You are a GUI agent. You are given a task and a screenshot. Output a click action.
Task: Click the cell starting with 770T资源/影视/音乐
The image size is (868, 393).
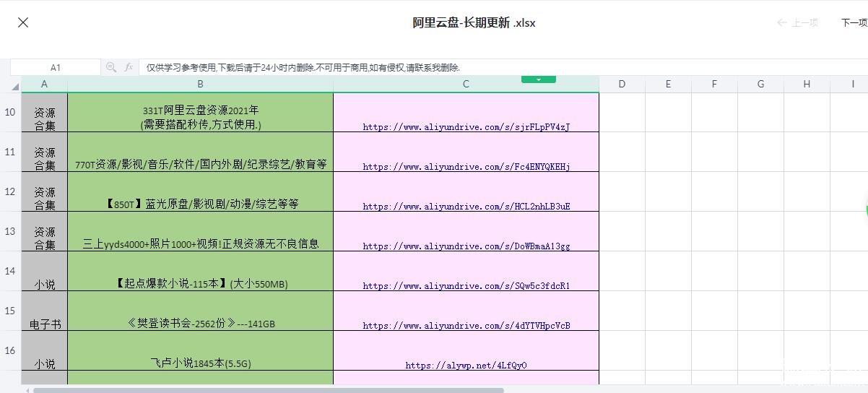coord(200,152)
